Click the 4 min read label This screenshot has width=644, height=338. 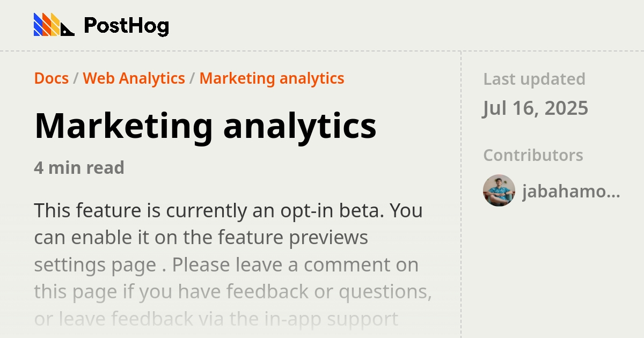(x=79, y=168)
